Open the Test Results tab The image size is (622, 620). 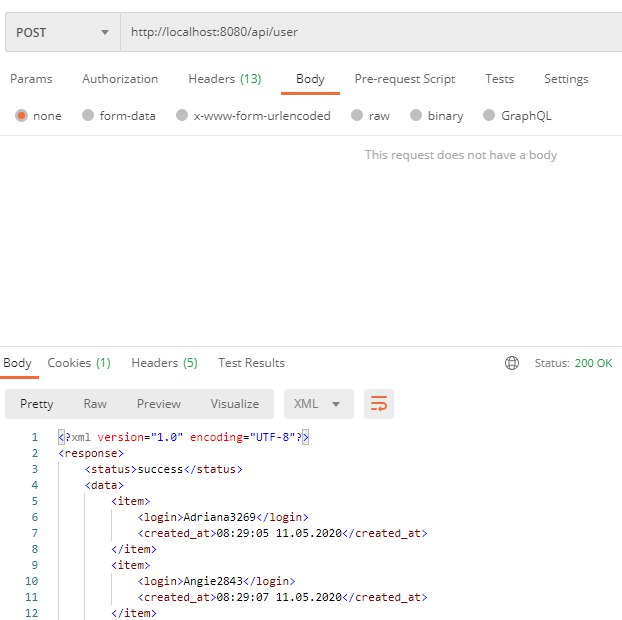[x=251, y=363]
